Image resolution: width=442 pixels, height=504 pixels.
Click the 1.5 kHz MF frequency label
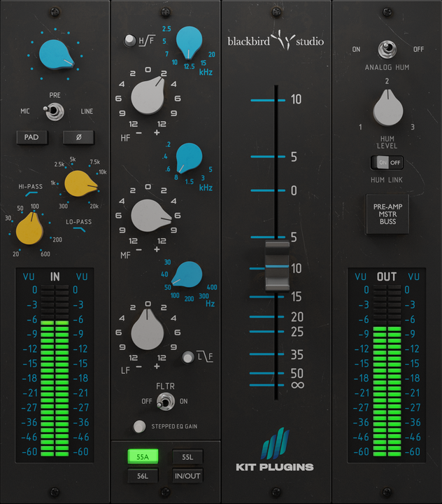[x=190, y=181]
